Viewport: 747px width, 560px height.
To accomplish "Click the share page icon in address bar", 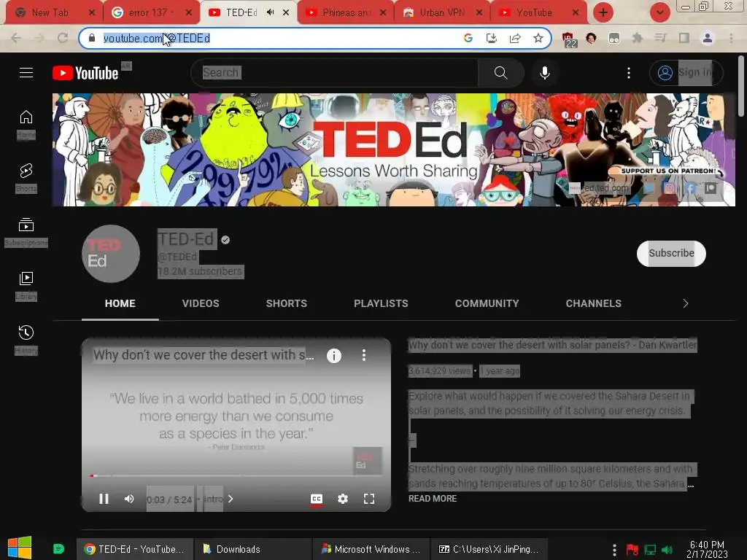I will pos(515,38).
